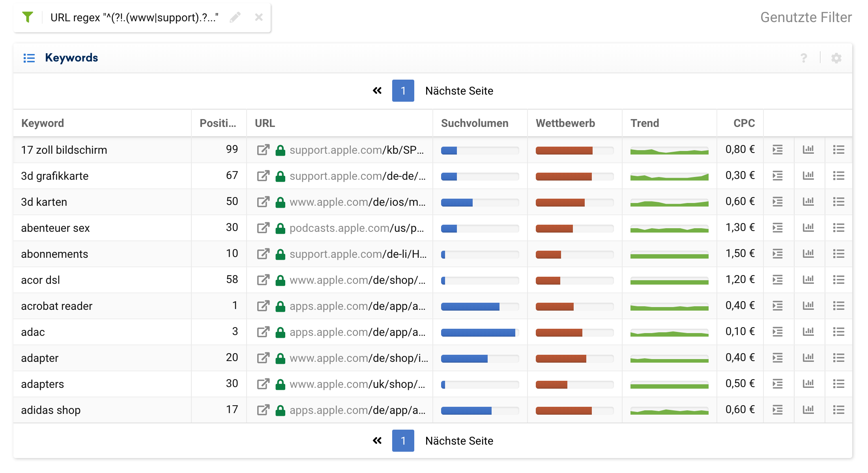The height and width of the screenshot is (473, 868).
Task: Select the keyword 'adapter'
Action: tap(40, 358)
